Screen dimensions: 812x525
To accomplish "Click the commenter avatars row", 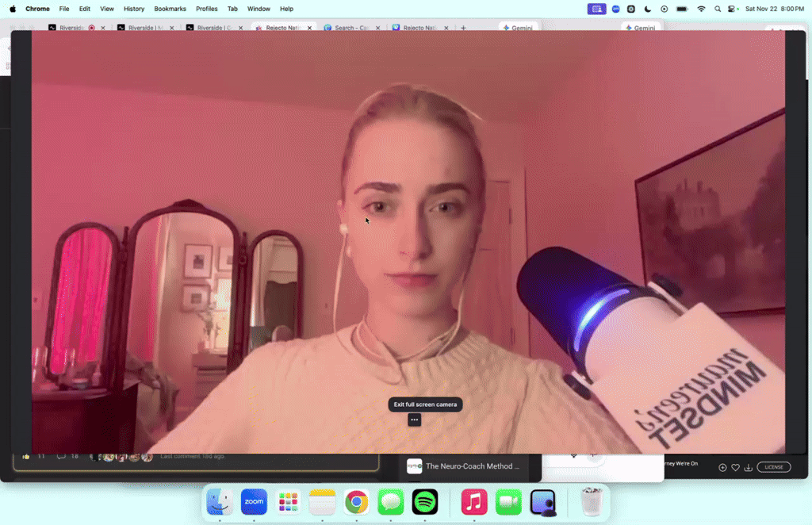I will coord(121,457).
